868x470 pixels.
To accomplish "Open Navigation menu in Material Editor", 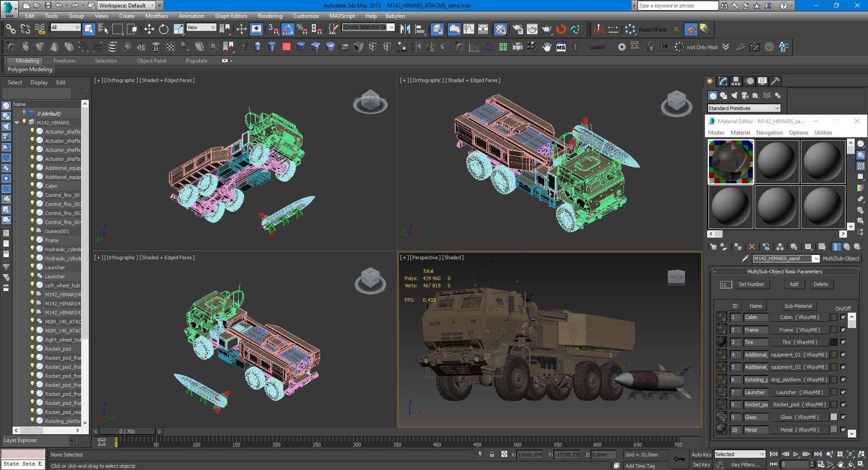I will pos(769,133).
